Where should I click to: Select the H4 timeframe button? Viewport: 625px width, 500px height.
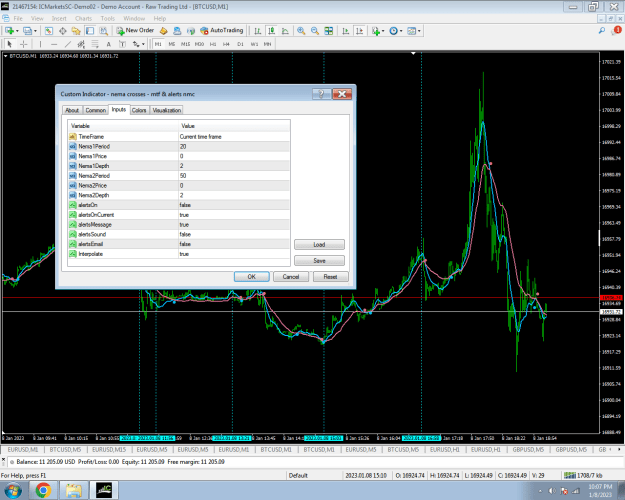[226, 44]
